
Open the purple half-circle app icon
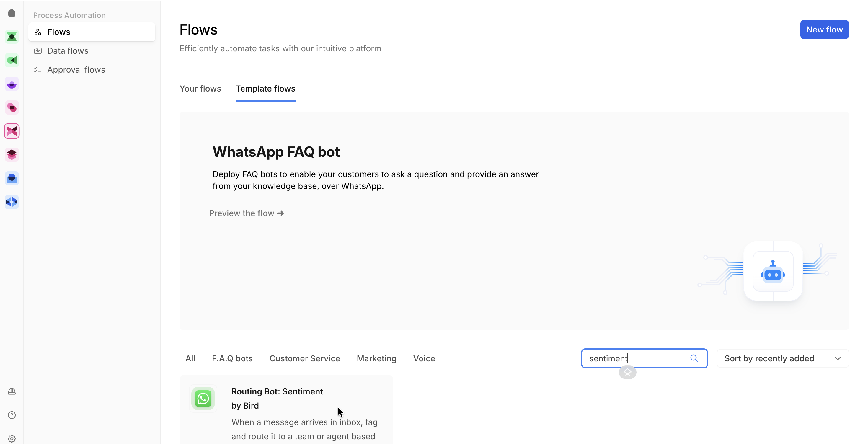coord(12,84)
